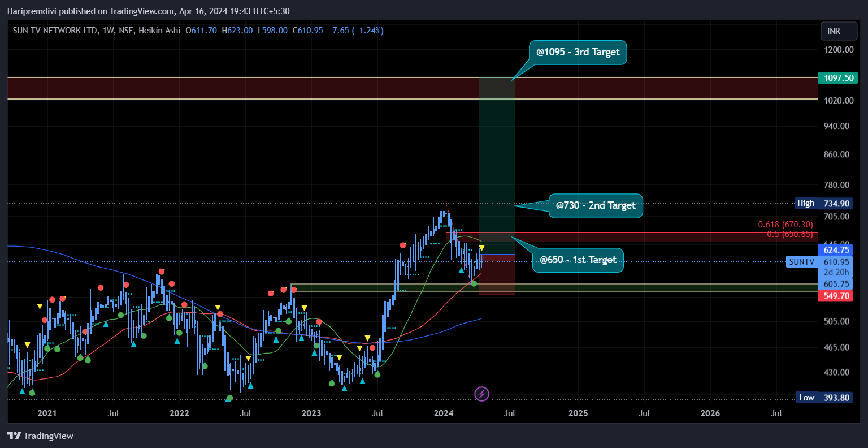Click the 2026 label on time axis
This screenshot has height=448, width=868.
pos(710,413)
